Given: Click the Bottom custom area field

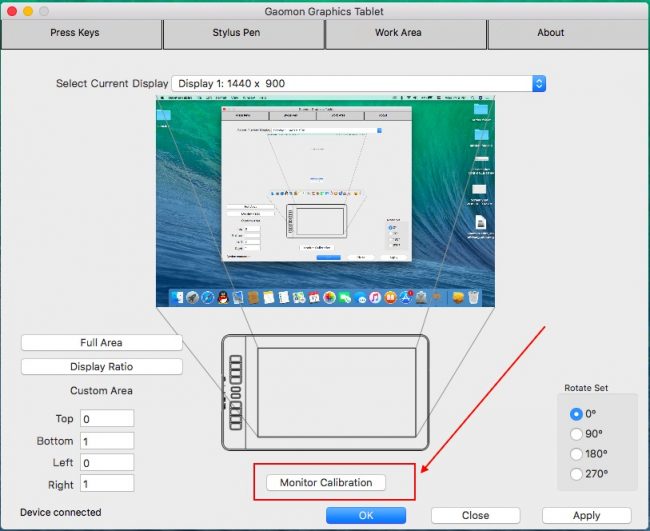Looking at the screenshot, I should point(107,441).
